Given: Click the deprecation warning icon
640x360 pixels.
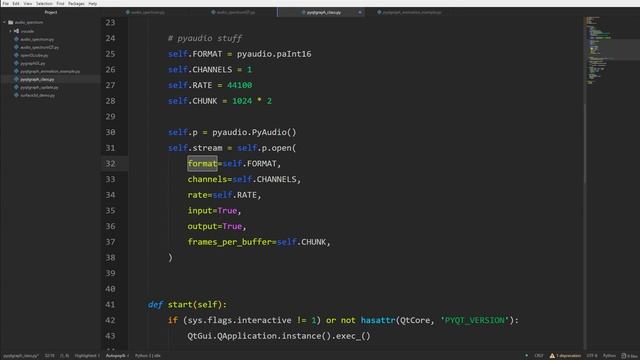Looking at the screenshot, I should point(552,356).
